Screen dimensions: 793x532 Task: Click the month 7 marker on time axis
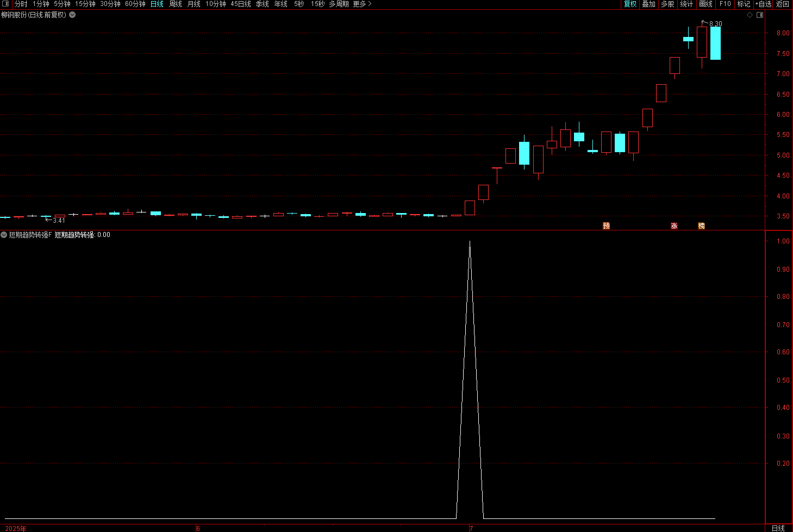tap(471, 528)
